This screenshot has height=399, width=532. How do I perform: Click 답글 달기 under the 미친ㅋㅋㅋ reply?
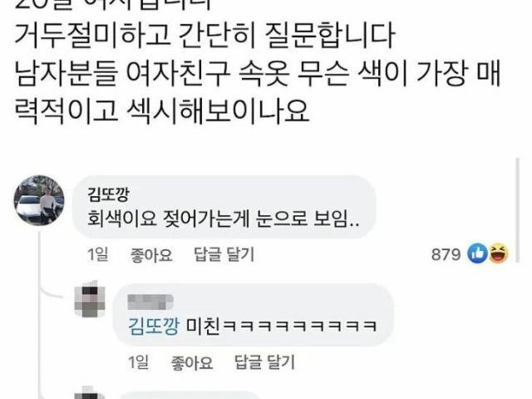264,362
